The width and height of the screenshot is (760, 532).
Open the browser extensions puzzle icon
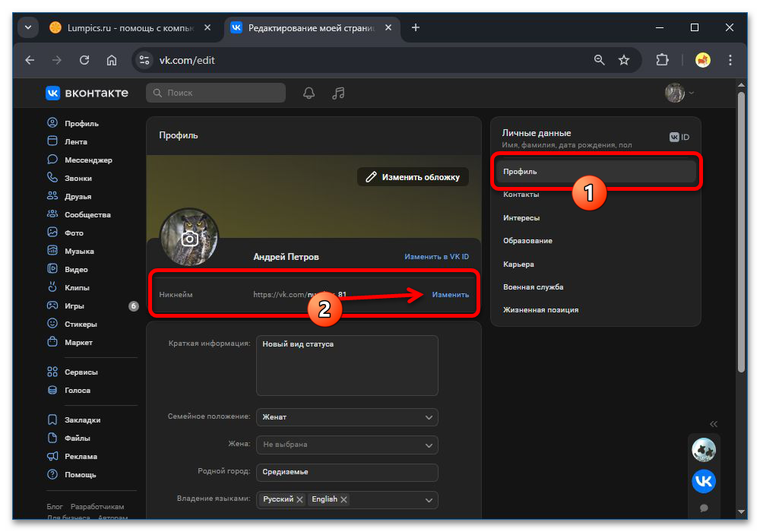click(x=662, y=60)
